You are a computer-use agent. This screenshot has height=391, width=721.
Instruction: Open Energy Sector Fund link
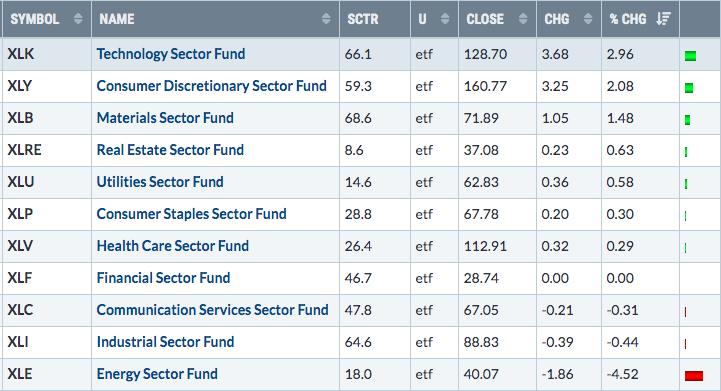[157, 374]
